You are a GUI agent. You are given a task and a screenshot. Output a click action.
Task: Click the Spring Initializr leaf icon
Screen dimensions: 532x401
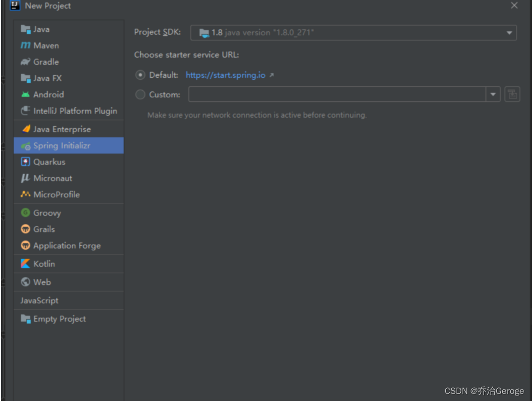(25, 146)
